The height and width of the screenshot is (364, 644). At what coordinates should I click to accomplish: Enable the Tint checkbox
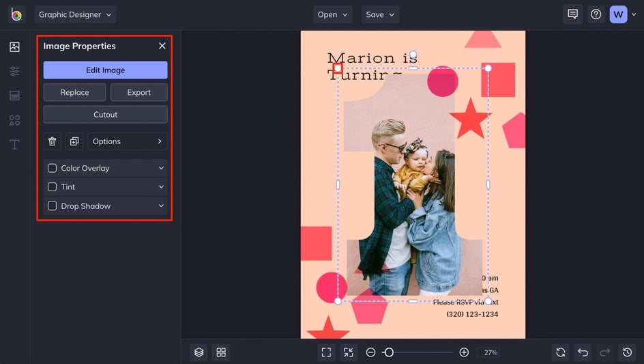[53, 186]
